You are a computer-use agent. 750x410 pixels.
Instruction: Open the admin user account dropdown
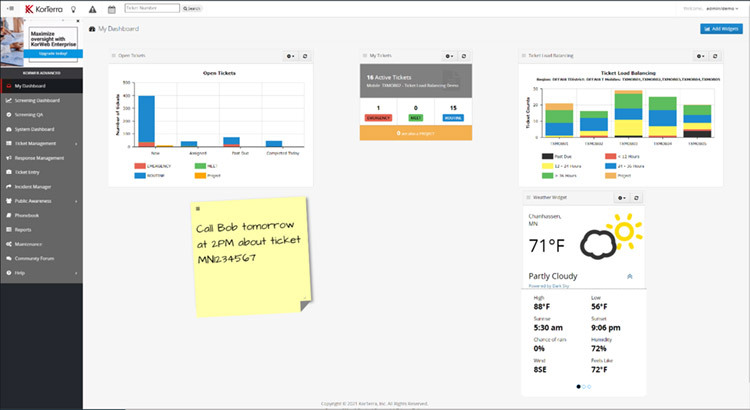720,8
